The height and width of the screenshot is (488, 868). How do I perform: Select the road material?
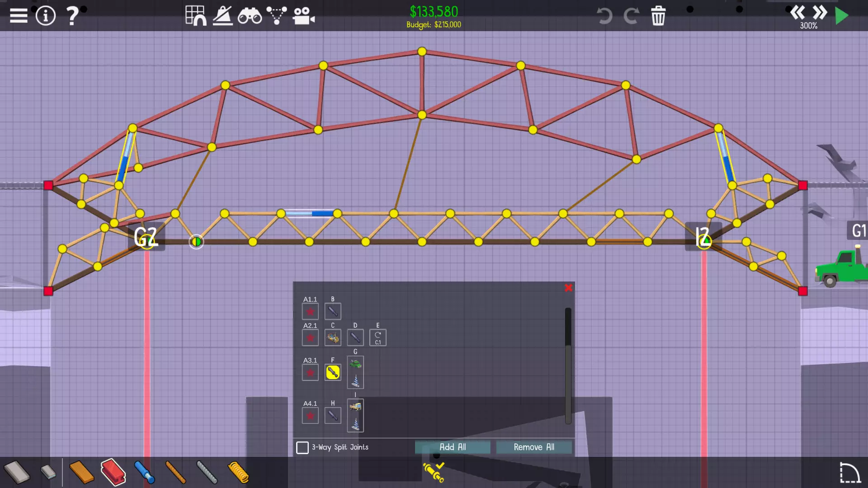pos(17,473)
